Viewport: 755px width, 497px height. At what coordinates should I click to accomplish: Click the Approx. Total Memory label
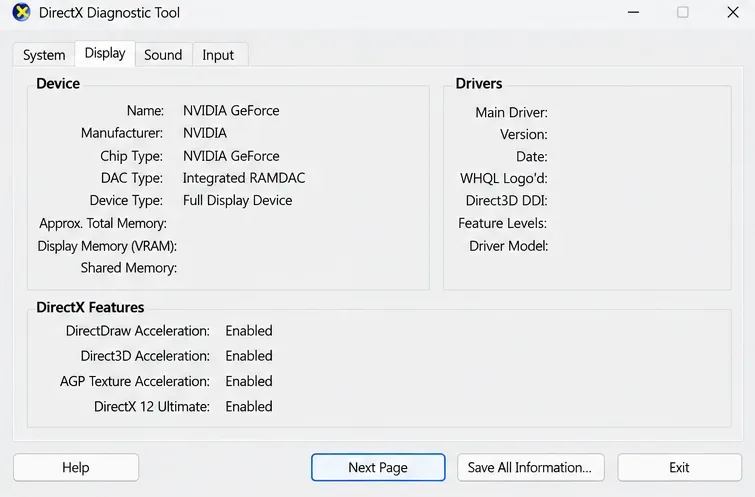pyautogui.click(x=103, y=223)
